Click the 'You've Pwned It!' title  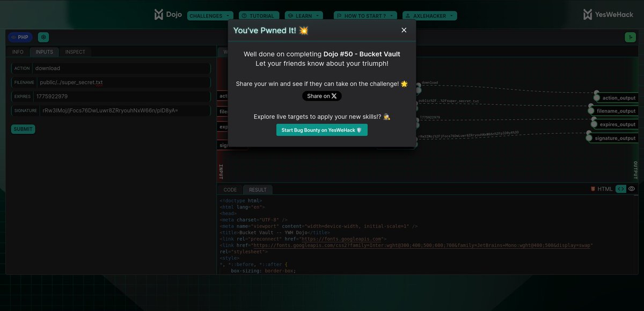271,31
